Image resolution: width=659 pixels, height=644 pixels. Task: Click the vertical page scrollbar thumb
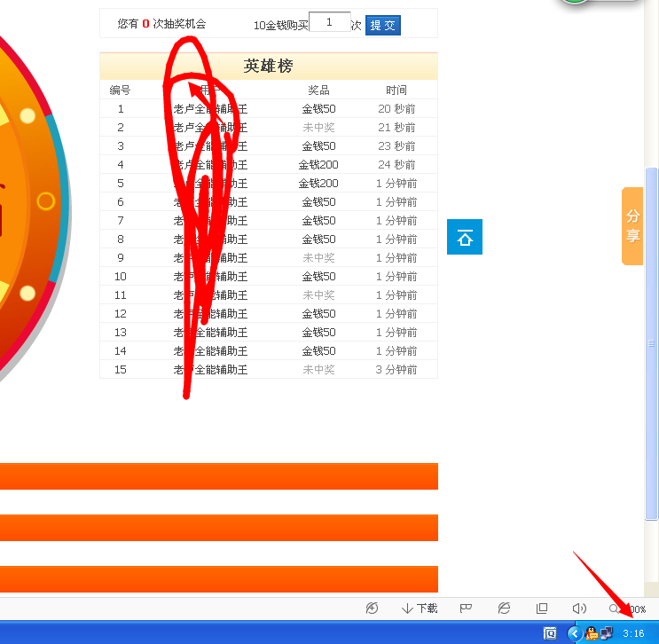tap(651, 344)
